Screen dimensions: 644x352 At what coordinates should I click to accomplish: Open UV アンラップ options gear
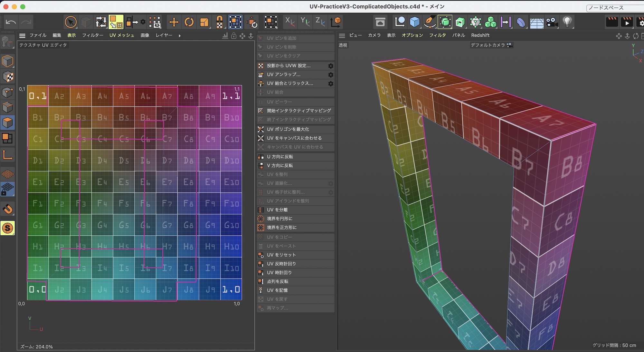point(330,74)
